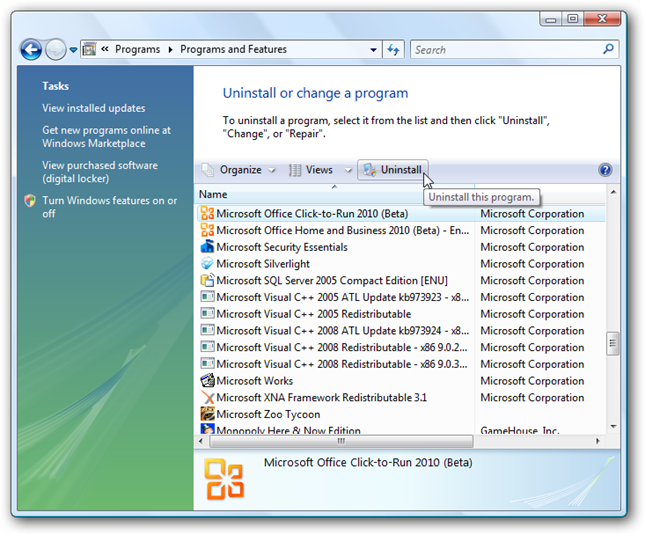Click icon of Visual C++ 2008 ATL Update
This screenshot has height=535, width=645.
tap(207, 330)
